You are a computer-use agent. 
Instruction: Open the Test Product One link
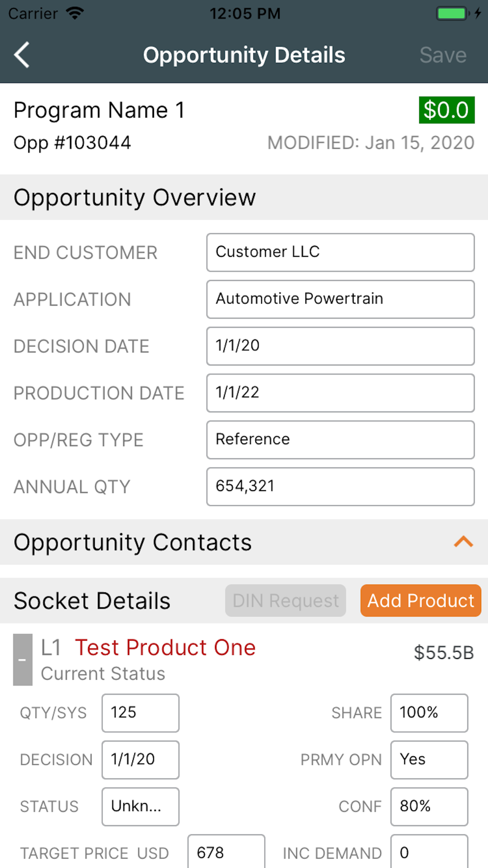coord(165,647)
